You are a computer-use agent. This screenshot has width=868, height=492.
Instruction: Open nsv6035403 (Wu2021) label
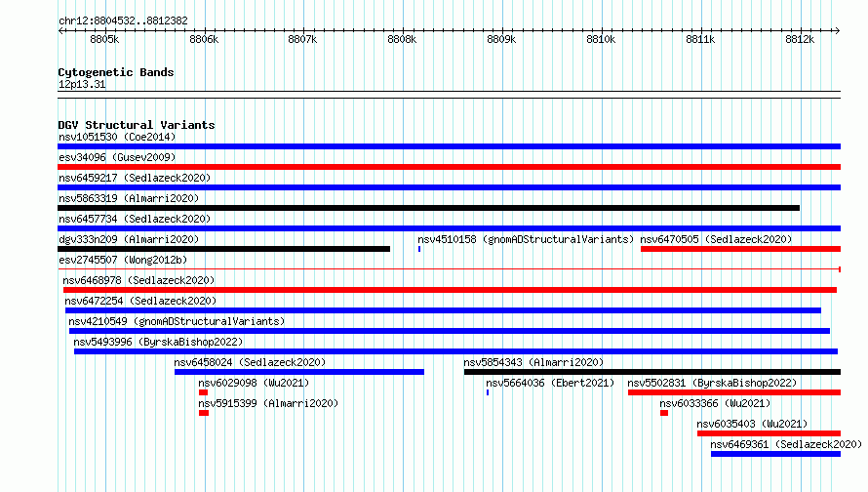(752, 424)
